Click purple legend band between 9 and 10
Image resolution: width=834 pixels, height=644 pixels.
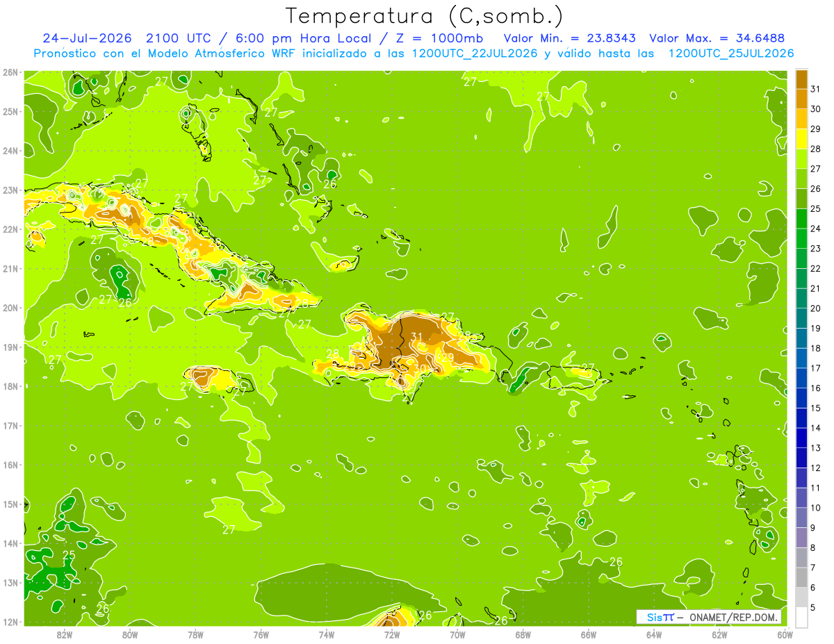[801, 518]
